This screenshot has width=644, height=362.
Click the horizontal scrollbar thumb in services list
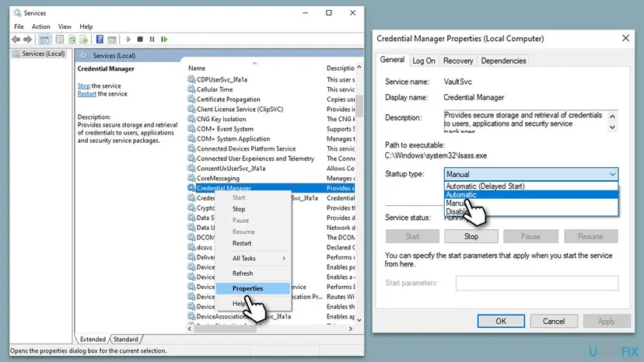(x=225, y=329)
